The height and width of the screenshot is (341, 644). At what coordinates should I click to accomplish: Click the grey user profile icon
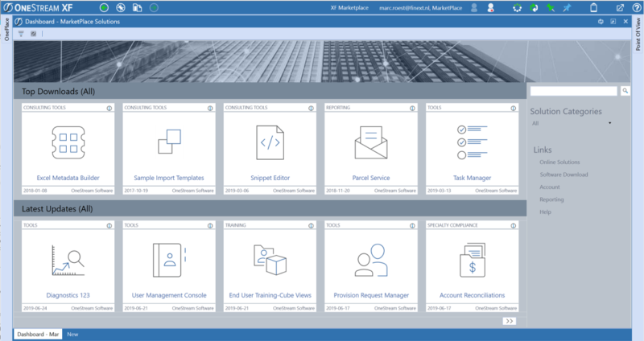474,8
